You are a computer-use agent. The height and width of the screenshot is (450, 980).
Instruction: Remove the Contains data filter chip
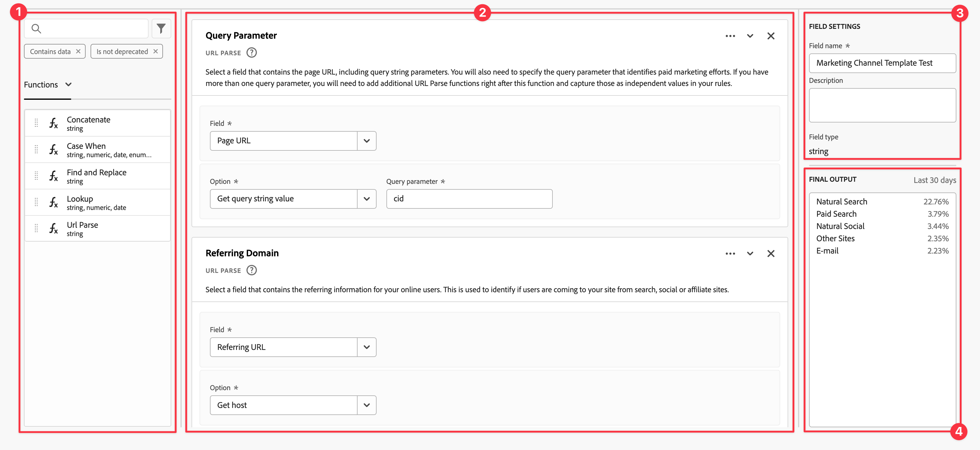78,51
